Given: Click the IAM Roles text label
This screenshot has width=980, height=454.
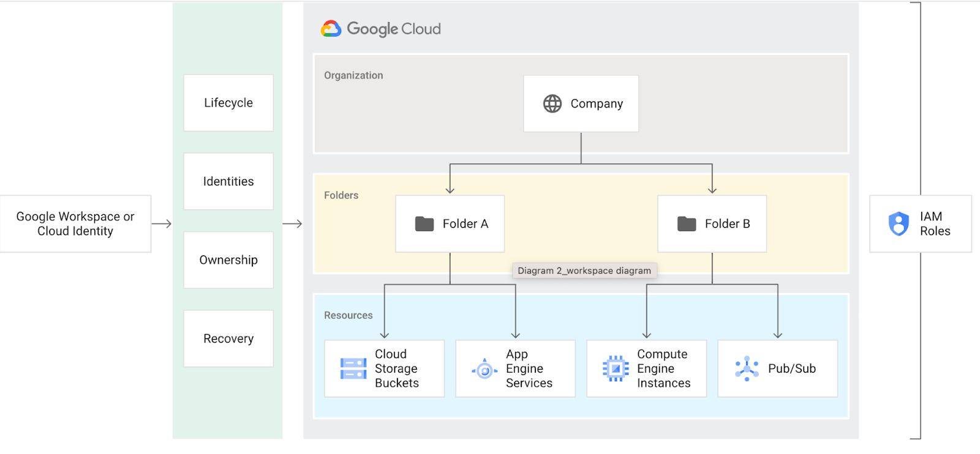Looking at the screenshot, I should pos(935,224).
